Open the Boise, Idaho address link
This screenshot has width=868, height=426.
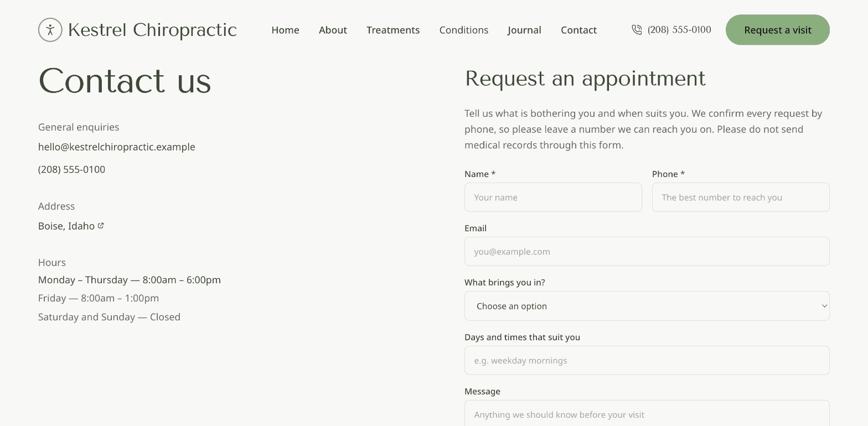click(66, 226)
